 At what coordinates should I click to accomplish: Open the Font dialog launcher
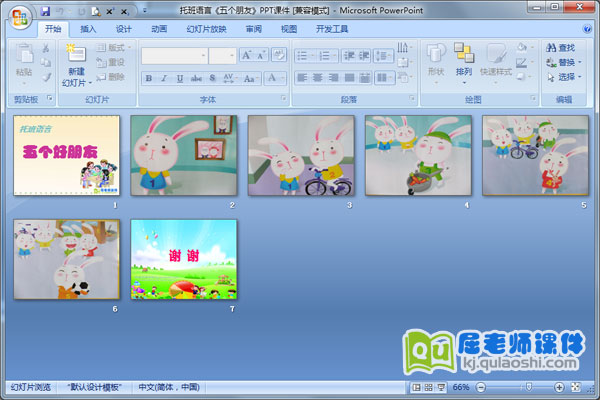coord(284,99)
